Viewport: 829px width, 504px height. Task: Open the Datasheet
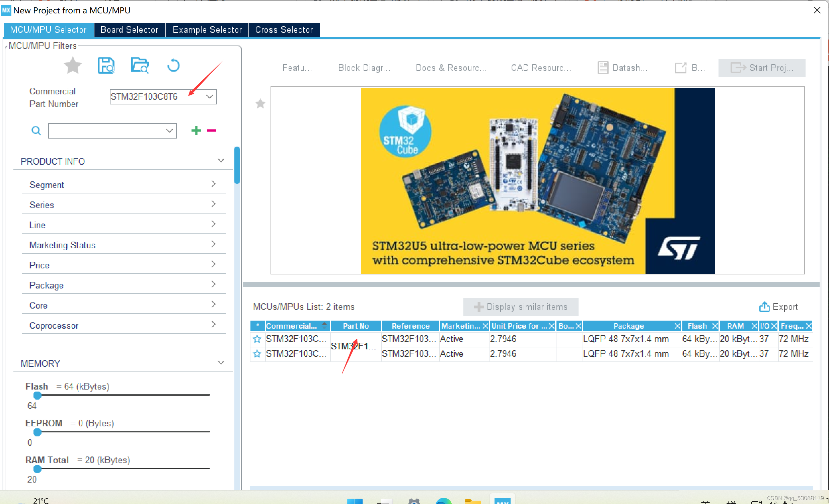click(622, 68)
